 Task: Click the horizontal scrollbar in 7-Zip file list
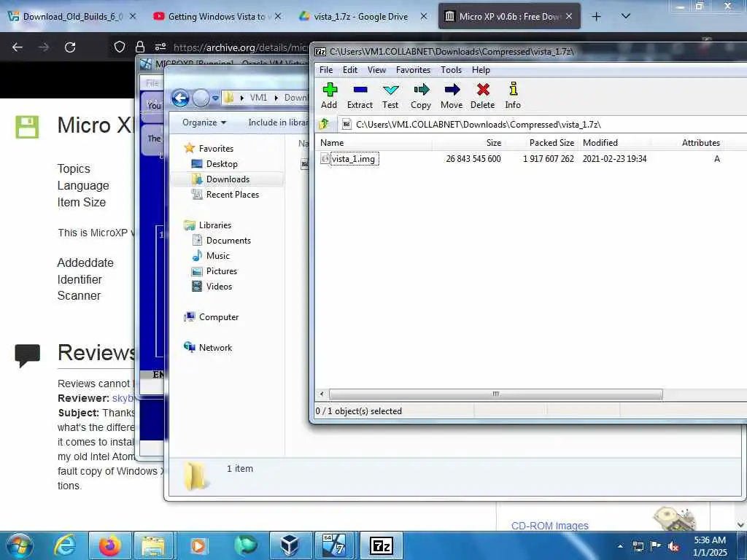(495, 394)
